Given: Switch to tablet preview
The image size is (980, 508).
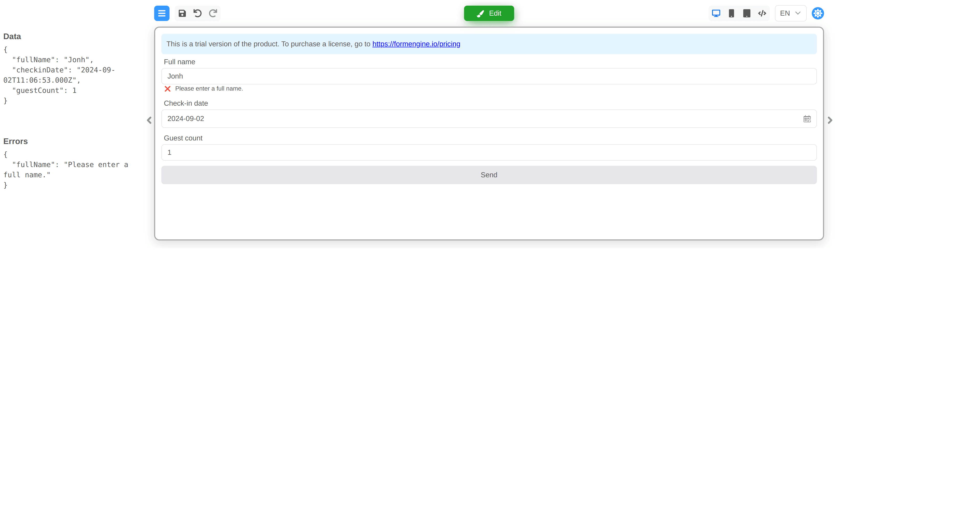Looking at the screenshot, I should (747, 13).
